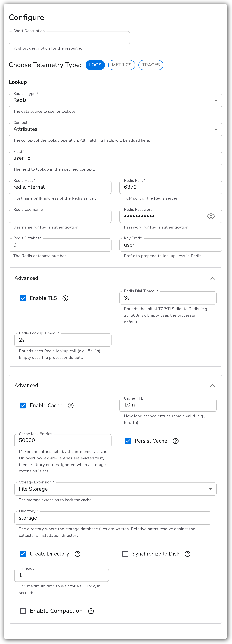Select the METRICS telemetry type
The image size is (232, 644).
pyautogui.click(x=121, y=65)
